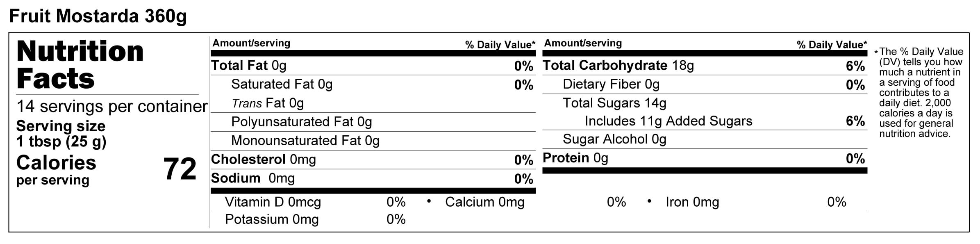Click the "Sugar Alcohol 0g" line
This screenshot has width=980, height=244.
[x=614, y=139]
